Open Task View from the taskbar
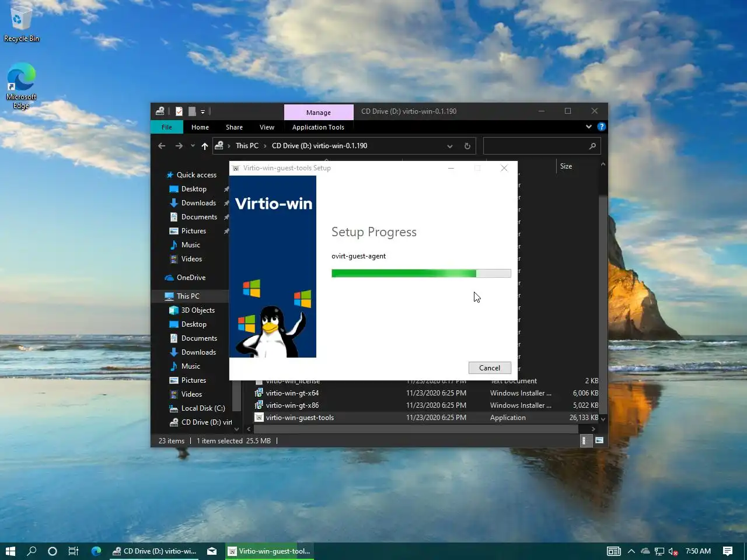 pyautogui.click(x=74, y=551)
